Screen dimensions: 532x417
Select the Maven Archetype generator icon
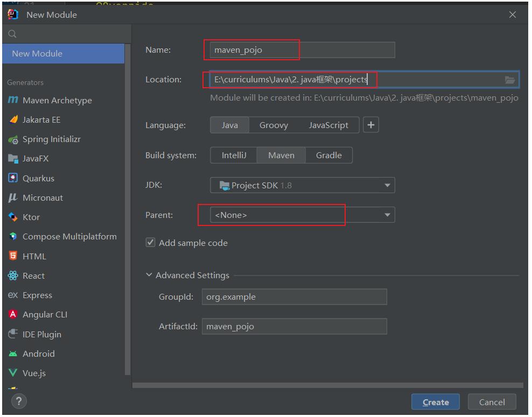tap(13, 101)
